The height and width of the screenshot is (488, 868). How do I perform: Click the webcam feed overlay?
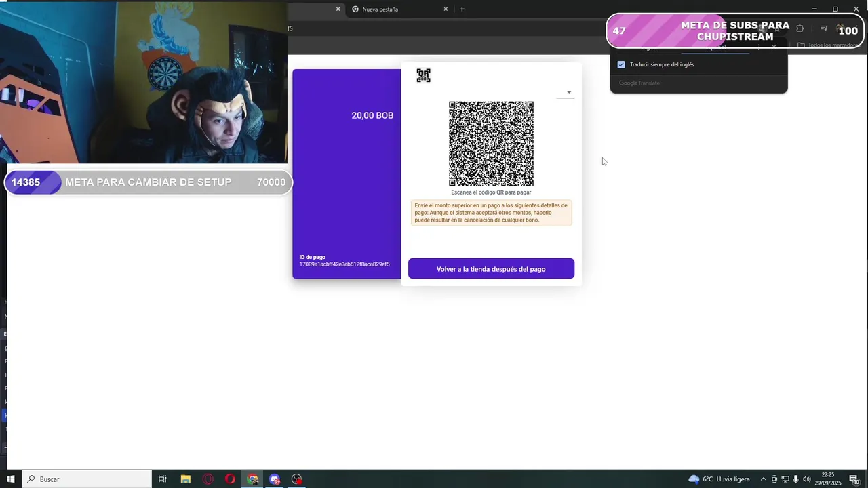tap(144, 82)
